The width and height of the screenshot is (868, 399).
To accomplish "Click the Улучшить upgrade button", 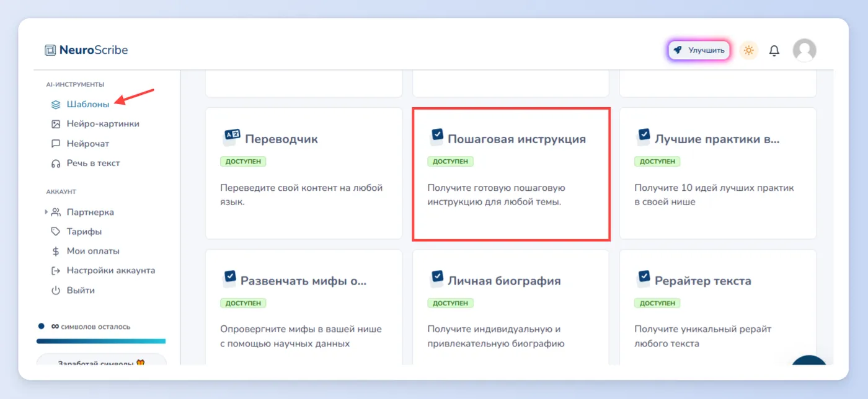I will coord(699,50).
